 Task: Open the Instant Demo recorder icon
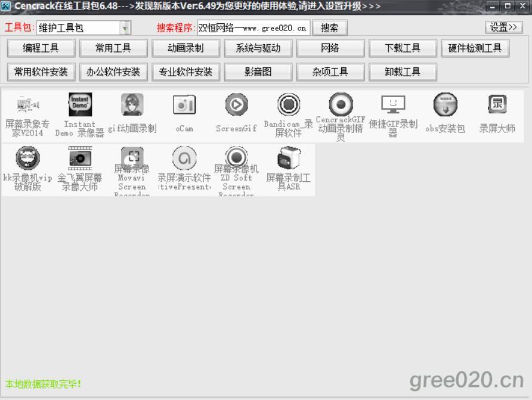pyautogui.click(x=80, y=106)
